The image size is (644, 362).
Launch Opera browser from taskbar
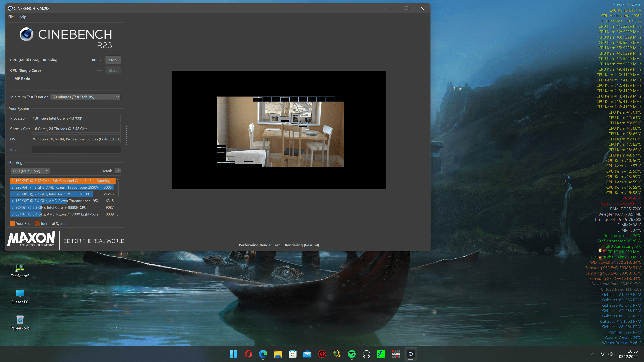[x=248, y=354]
